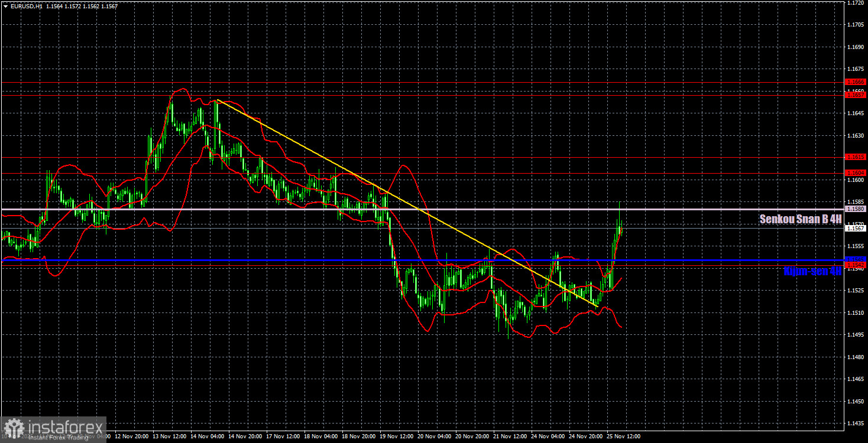Click the red 1.1657 price tag
The height and width of the screenshot is (443, 868).
pyautogui.click(x=854, y=94)
